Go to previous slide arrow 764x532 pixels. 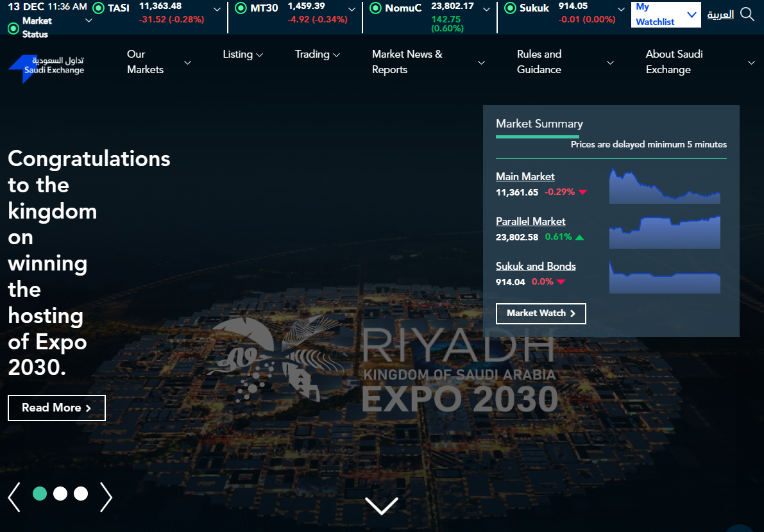click(14, 497)
